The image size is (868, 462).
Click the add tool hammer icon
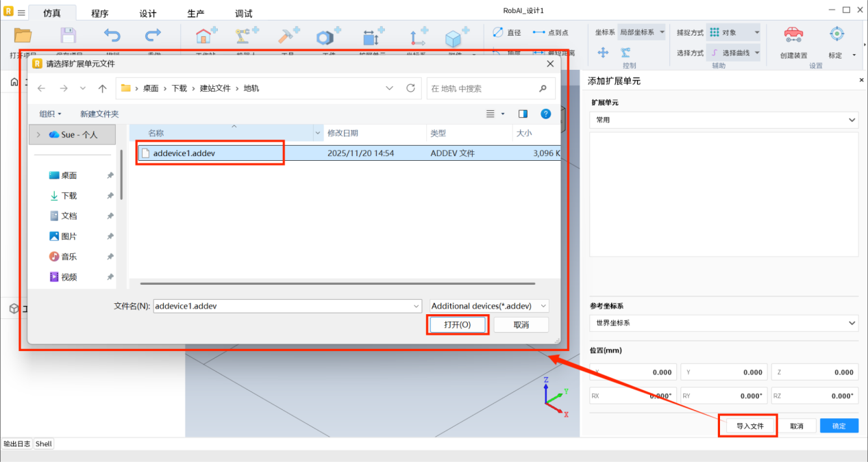point(288,36)
